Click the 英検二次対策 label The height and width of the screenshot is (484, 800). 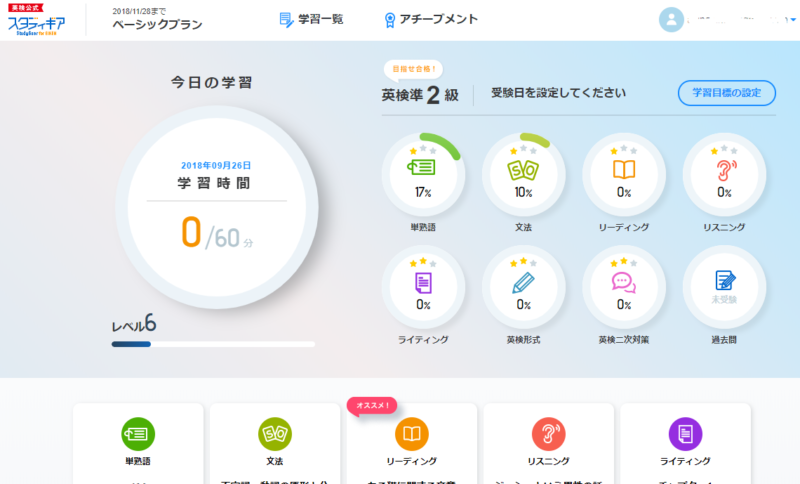coord(624,340)
